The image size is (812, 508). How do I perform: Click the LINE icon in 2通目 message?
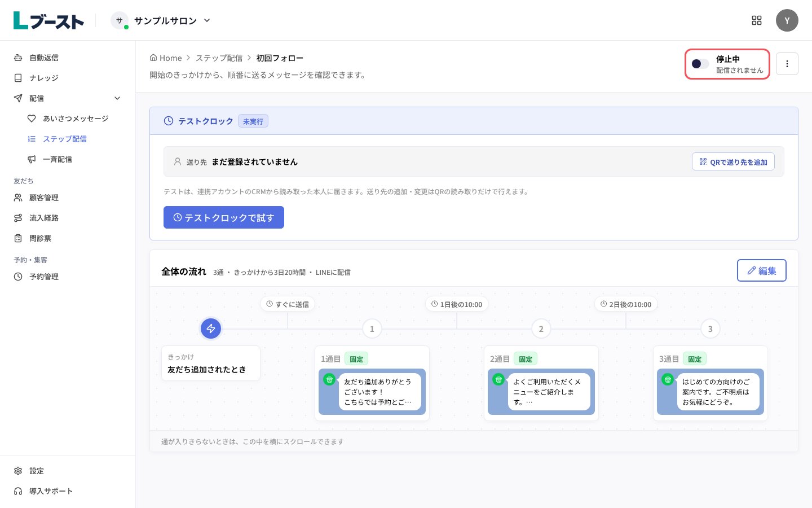point(498,379)
